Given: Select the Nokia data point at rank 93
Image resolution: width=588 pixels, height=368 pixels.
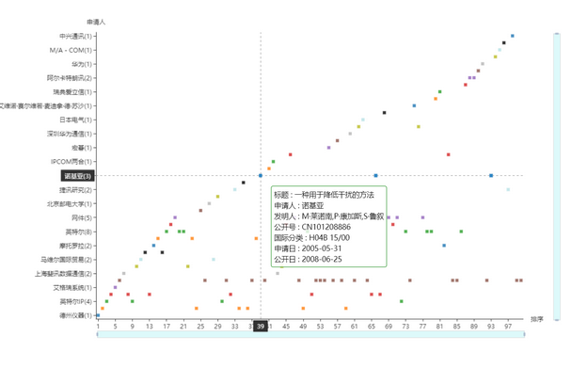Looking at the screenshot, I should [491, 176].
